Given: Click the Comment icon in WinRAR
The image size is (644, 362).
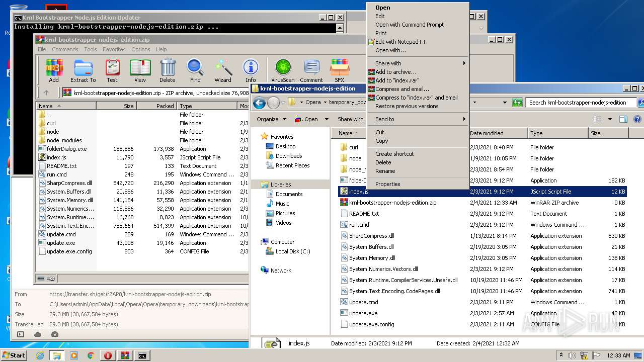Looking at the screenshot, I should click(311, 70).
